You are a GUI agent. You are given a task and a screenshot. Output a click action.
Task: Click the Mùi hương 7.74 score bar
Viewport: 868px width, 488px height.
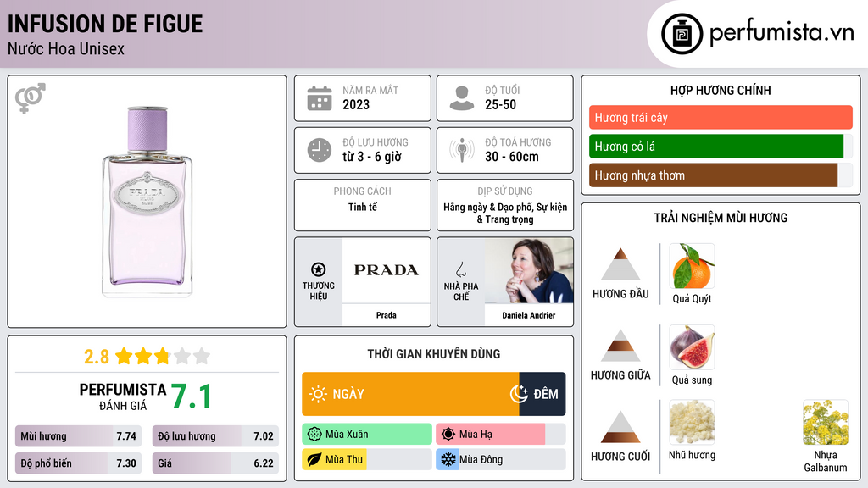[77, 436]
